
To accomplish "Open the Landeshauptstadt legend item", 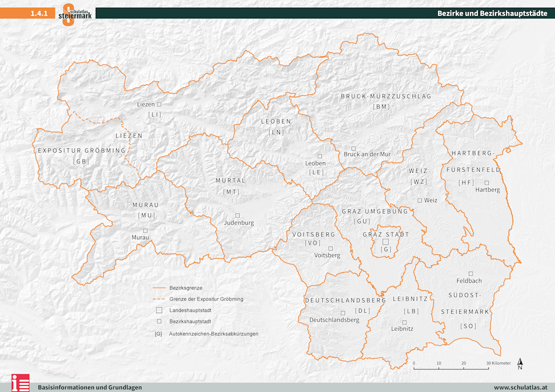I will (158, 309).
